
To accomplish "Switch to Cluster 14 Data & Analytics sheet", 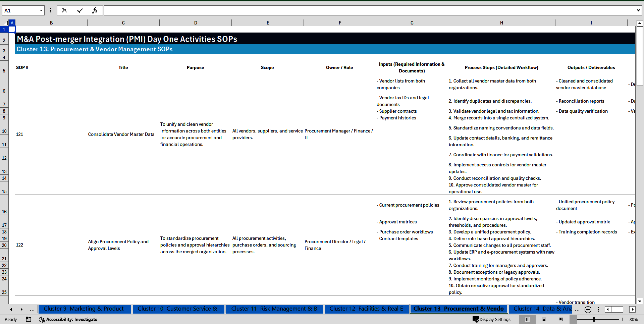I will 541,309.
